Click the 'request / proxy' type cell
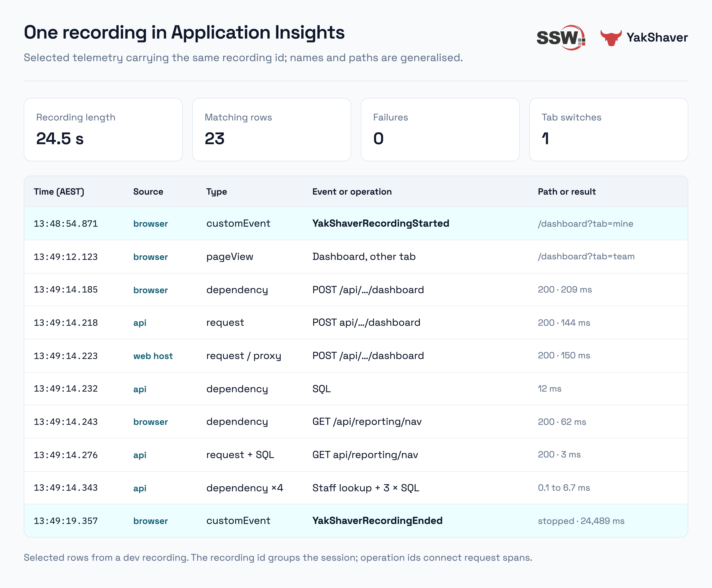Image resolution: width=712 pixels, height=588 pixels. click(244, 356)
